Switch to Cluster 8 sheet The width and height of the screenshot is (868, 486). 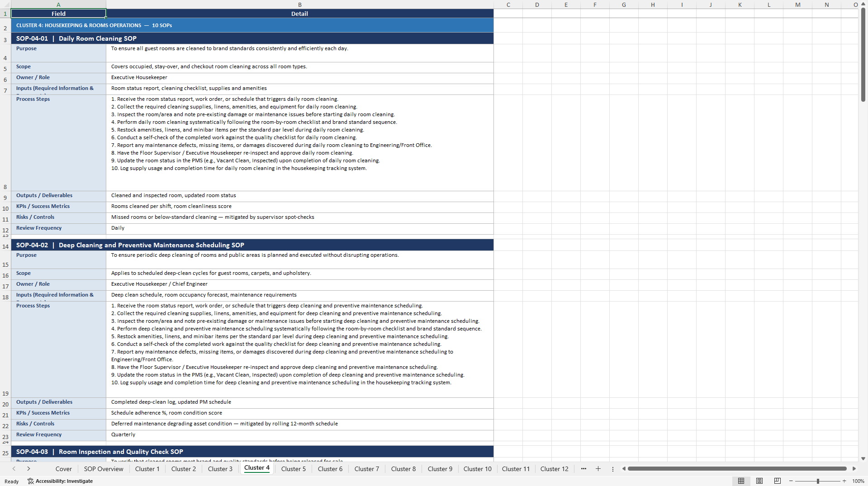403,469
